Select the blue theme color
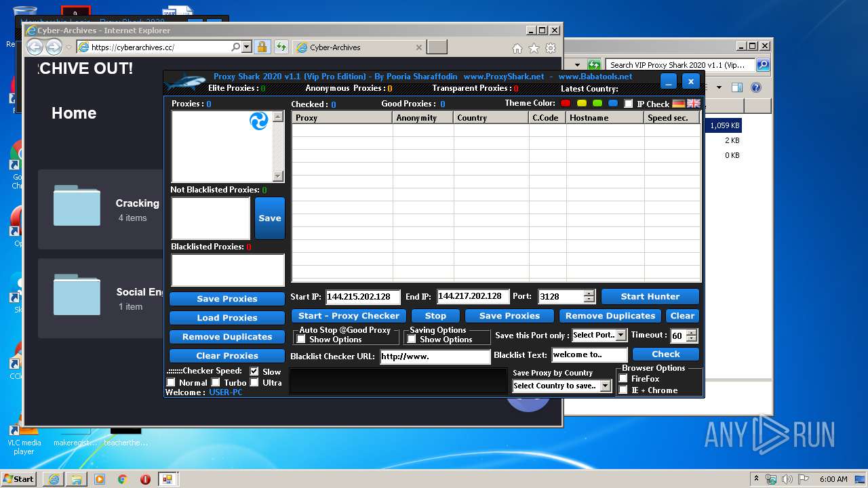 click(x=613, y=104)
